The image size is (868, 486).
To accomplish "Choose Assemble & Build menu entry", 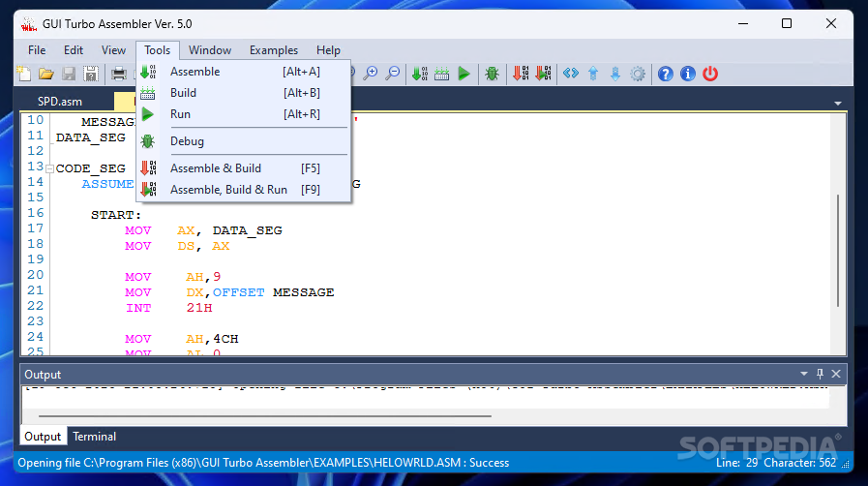I will [244, 168].
